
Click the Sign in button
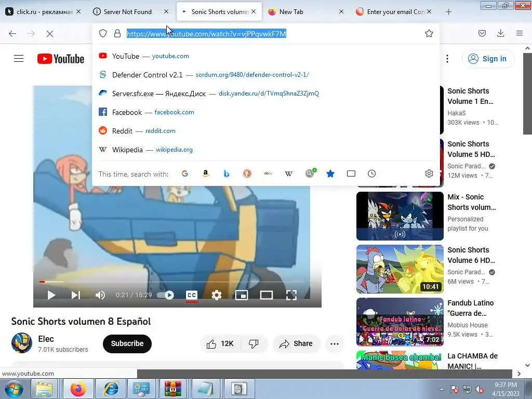point(488,59)
